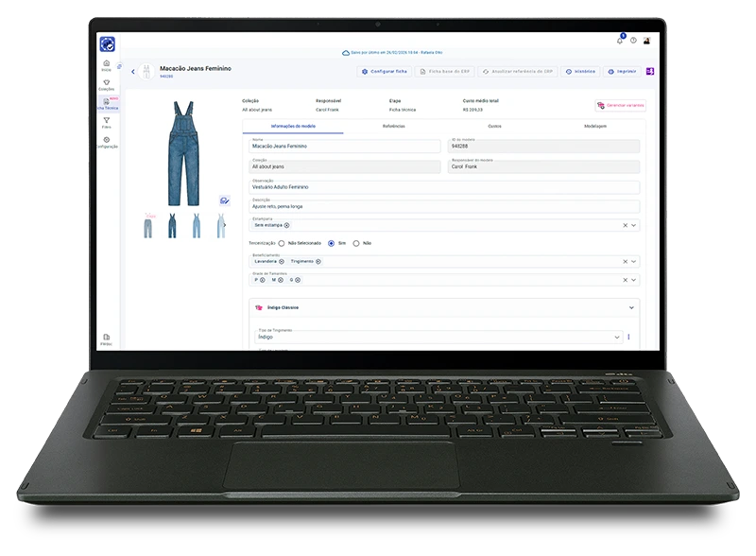Open three-dot menu beside Índigo dropdown
This screenshot has width=756, height=556.
(628, 337)
